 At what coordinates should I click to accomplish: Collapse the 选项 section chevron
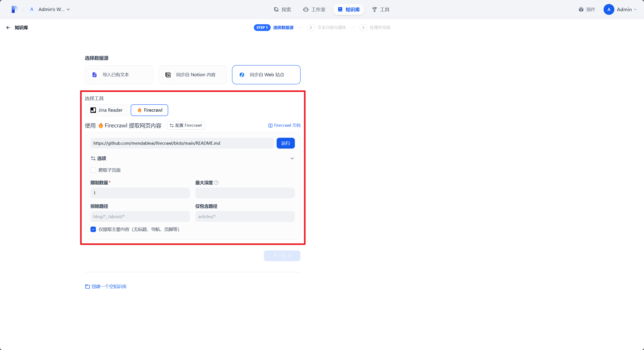click(292, 158)
